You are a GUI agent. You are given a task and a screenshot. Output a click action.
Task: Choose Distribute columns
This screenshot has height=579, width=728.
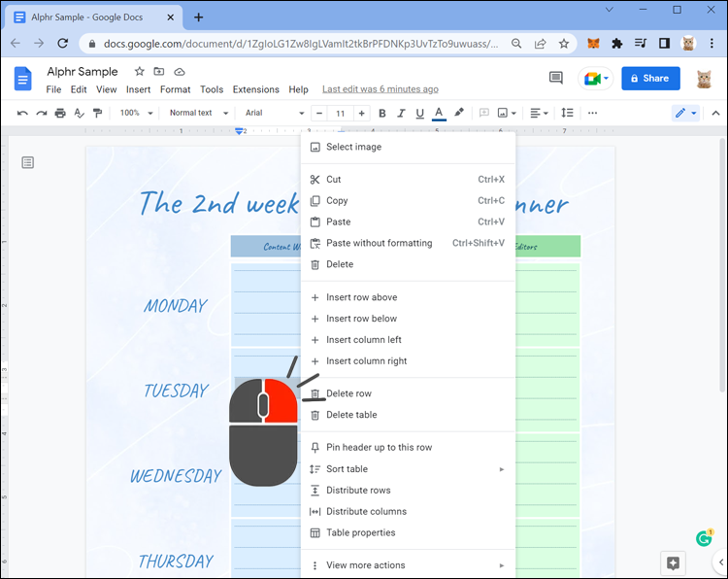click(x=408, y=512)
